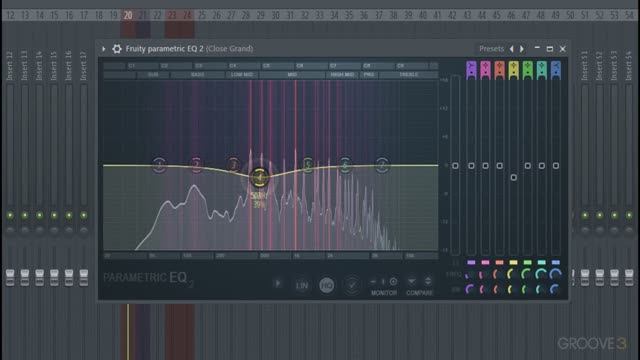The image size is (640, 360).
Task: Select band node 2 on the EQ curve
Action: (196, 165)
